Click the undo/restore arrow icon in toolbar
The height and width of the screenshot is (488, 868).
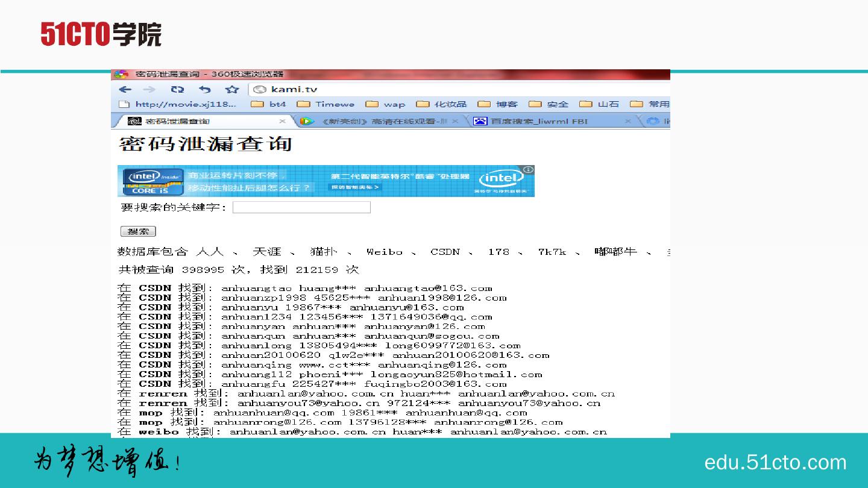[205, 89]
